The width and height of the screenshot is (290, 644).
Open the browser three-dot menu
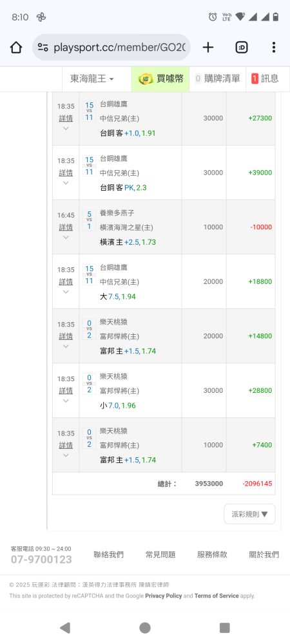[x=274, y=48]
